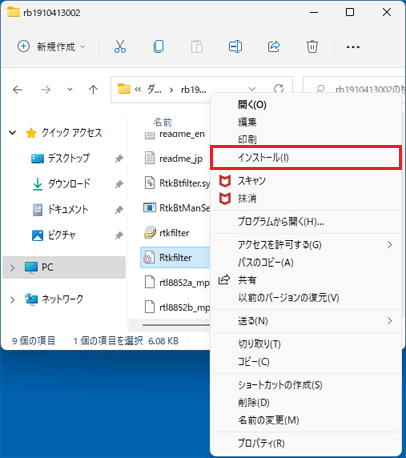The width and height of the screenshot is (406, 458).
Task: Select the rtl8852b_mp file
Action: pos(177,307)
